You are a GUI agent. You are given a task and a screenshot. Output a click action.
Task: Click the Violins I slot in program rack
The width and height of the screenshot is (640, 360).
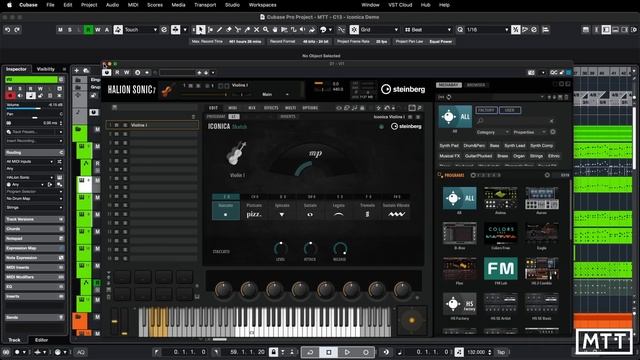click(152, 125)
